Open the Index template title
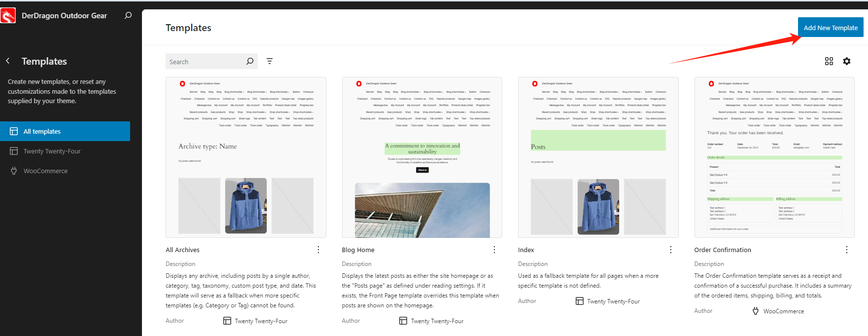This screenshot has width=868, height=336. point(526,250)
